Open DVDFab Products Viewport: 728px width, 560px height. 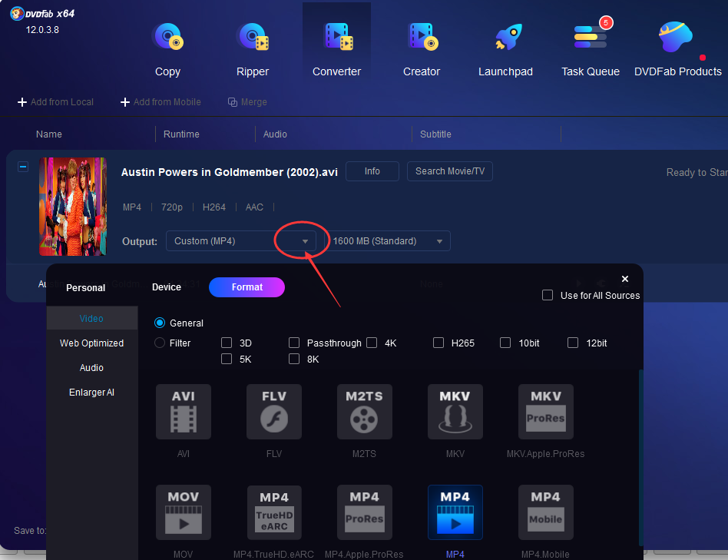pyautogui.click(x=678, y=50)
